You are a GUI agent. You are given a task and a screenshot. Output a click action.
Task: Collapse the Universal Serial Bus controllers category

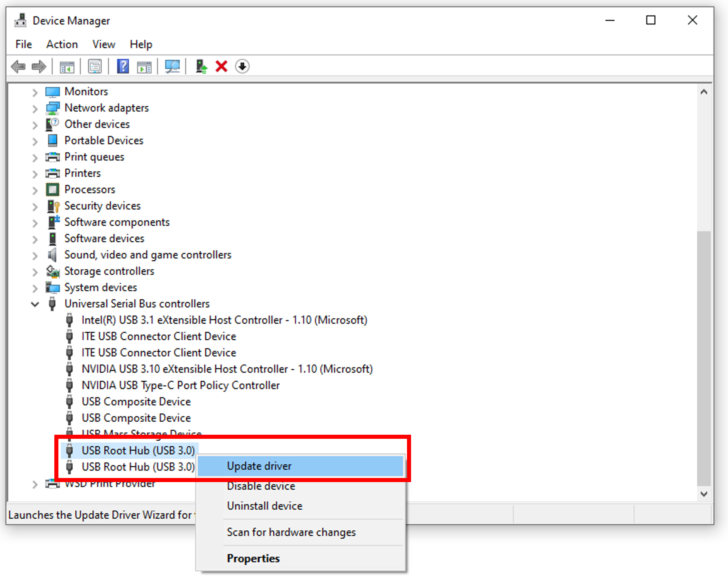pos(35,304)
